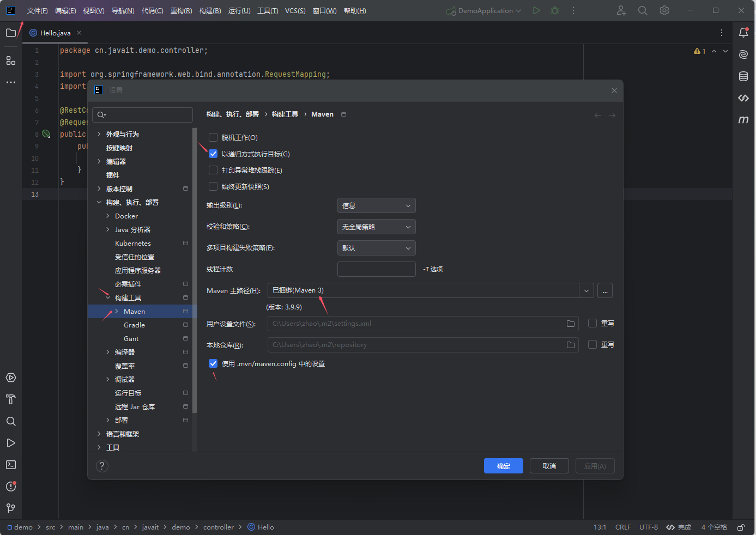This screenshot has height=535, width=756.
Task: Enable 打印异常堆栈跟踪 checkbox
Action: pyautogui.click(x=213, y=170)
